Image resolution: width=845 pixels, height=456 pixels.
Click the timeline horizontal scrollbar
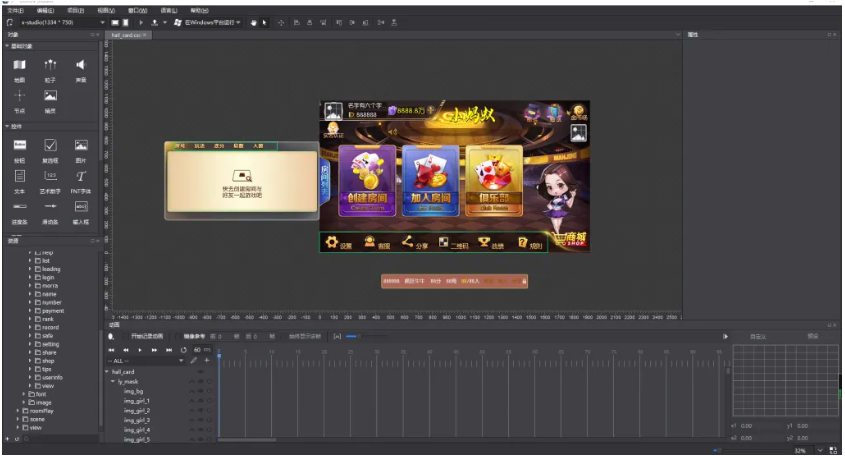[x=247, y=440]
